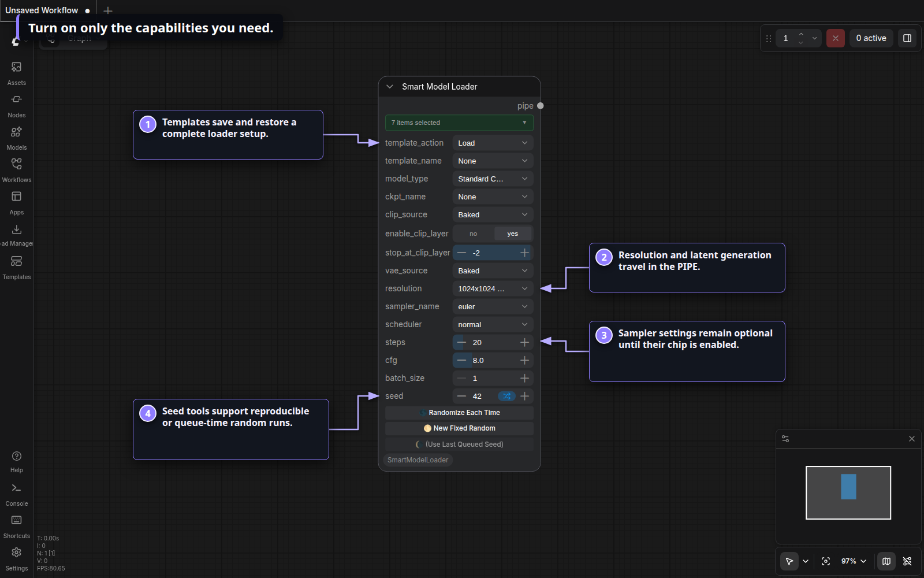The height and width of the screenshot is (578, 924).
Task: Open the Help menu in sidebar
Action: (16, 462)
